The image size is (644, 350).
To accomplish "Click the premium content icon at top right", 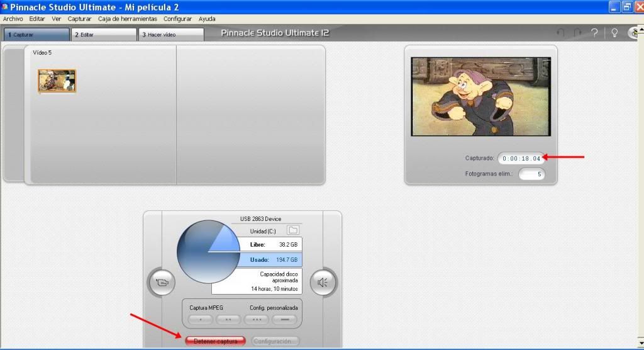I will [635, 33].
